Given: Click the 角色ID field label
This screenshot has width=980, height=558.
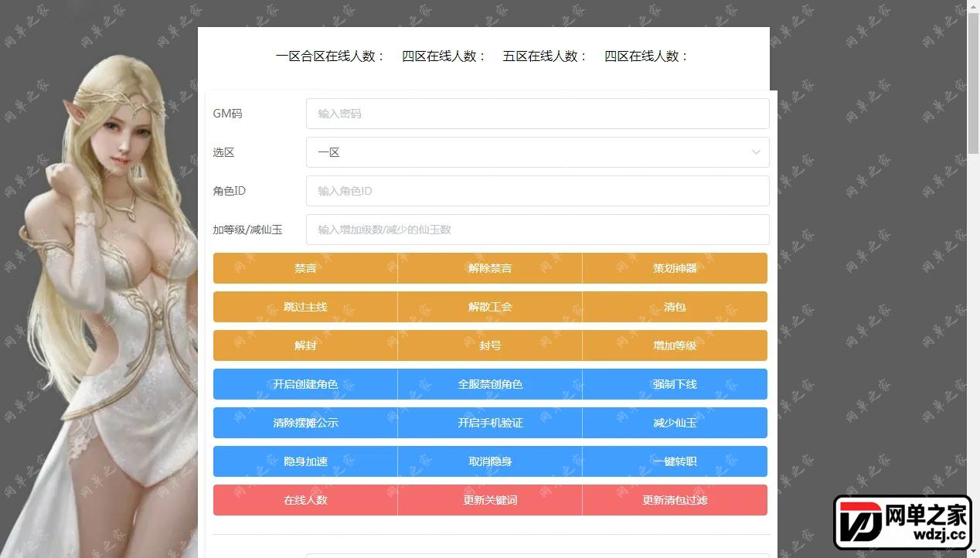Looking at the screenshot, I should click(x=229, y=191).
